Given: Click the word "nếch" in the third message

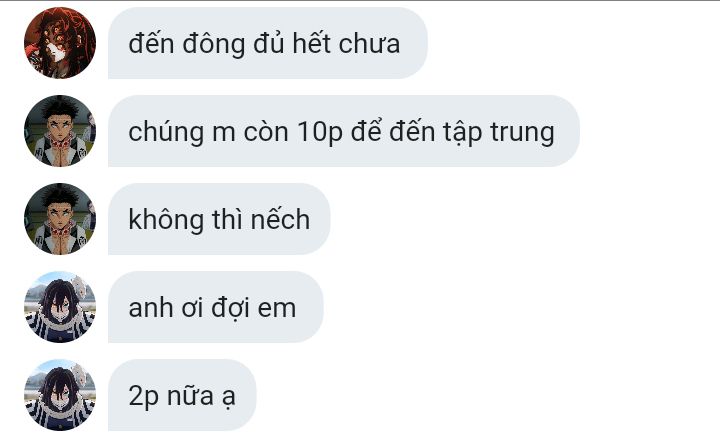Looking at the screenshot, I should click(x=280, y=219).
